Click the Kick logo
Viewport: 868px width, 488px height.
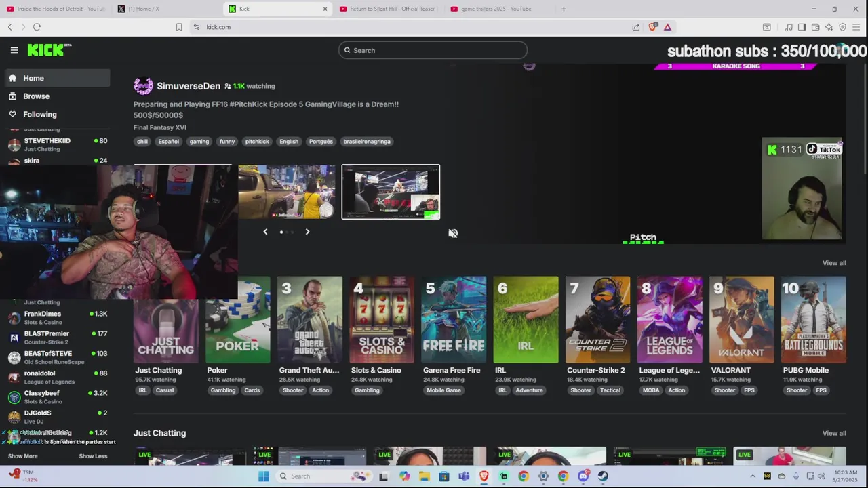[49, 50]
